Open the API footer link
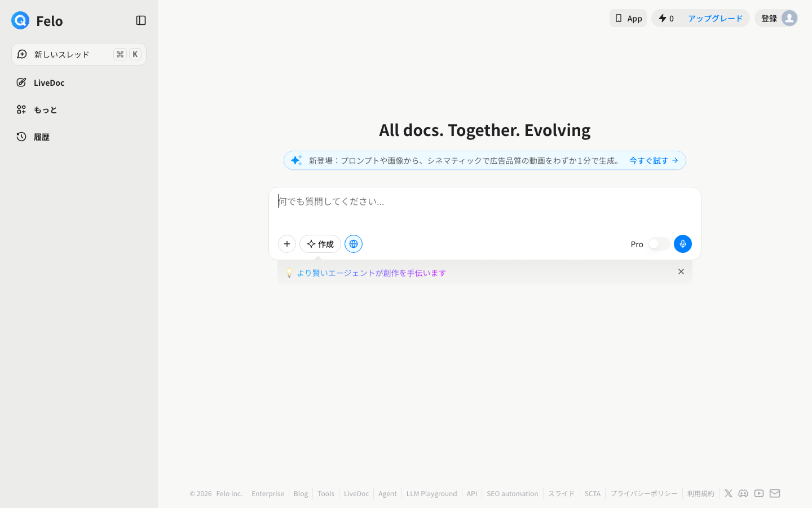The height and width of the screenshot is (508, 812). tap(472, 493)
